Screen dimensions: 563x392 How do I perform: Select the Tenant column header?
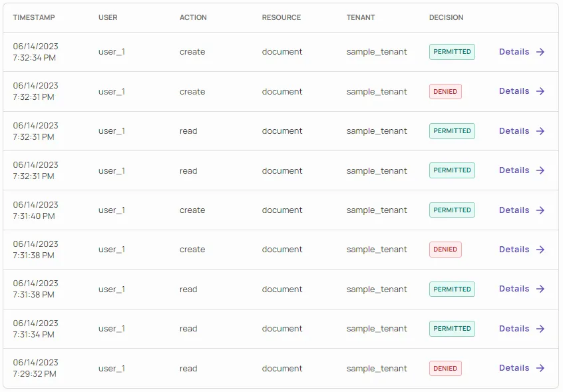(x=361, y=17)
